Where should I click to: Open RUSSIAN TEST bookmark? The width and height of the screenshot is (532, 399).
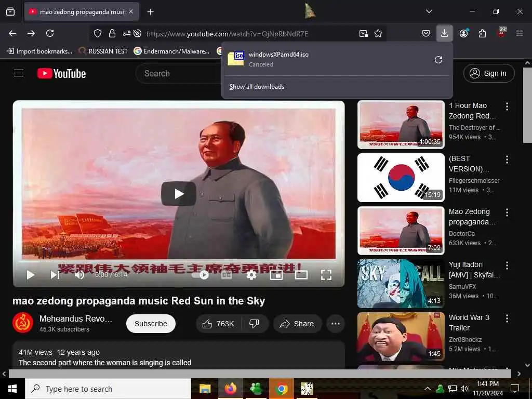[x=103, y=51]
